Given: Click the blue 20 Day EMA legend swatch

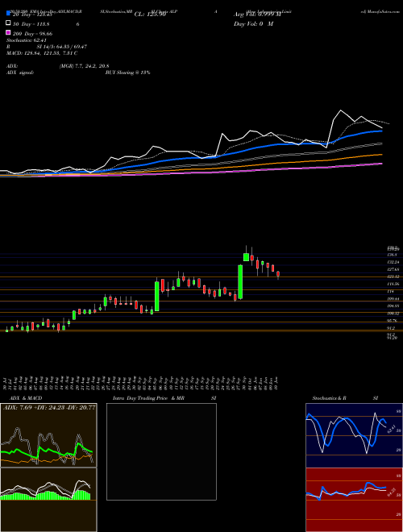Looking at the screenshot, I should tap(9, 14).
